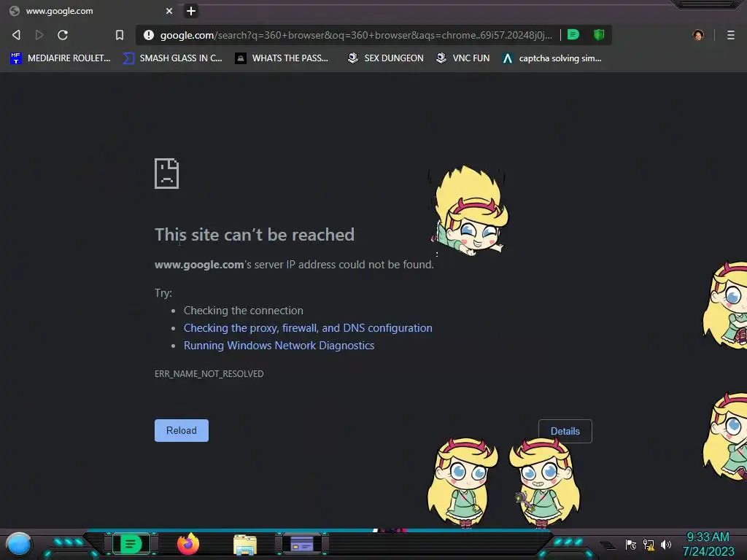Click the Star character holding a wand

544,483
